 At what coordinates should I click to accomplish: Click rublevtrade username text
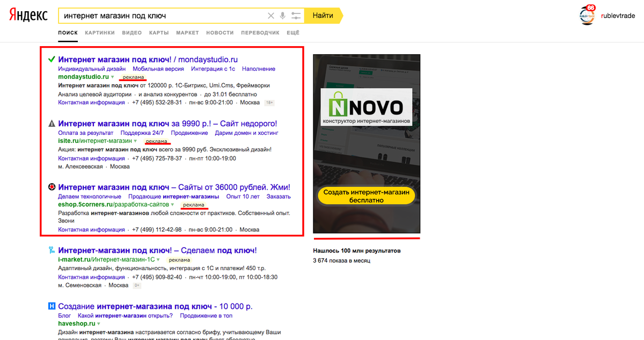coord(618,16)
